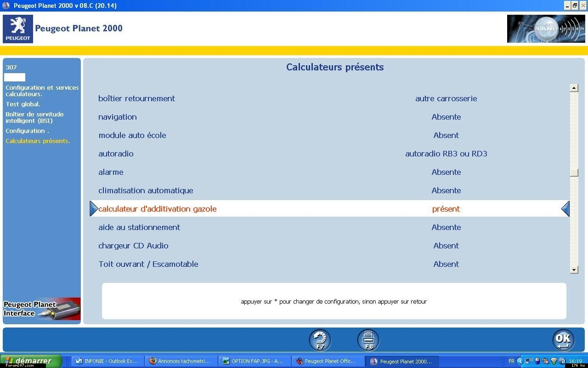Select the aide au stationnement row
This screenshot has height=368, width=588.
[139, 227]
